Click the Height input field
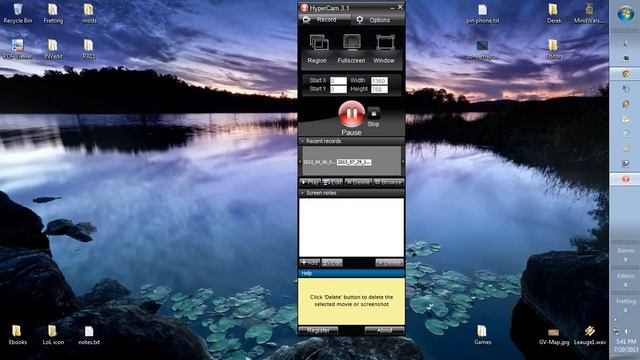 (379, 89)
